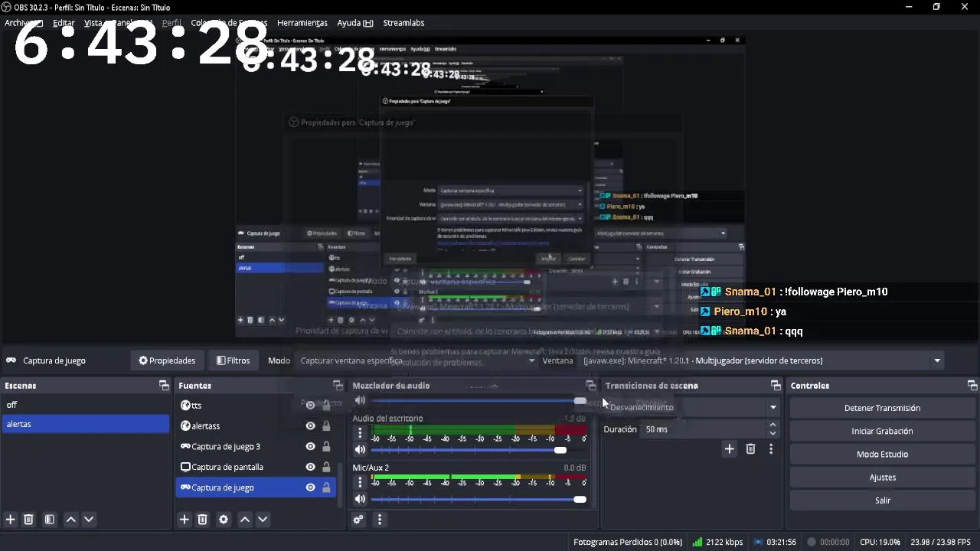Select the alertas scene
The width and height of the screenshot is (980, 551).
[85, 424]
